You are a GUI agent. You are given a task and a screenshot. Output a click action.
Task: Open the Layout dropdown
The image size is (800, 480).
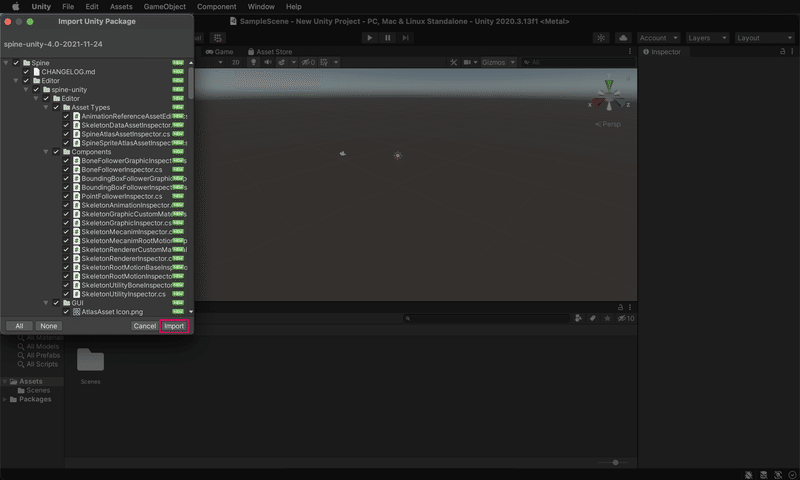764,38
